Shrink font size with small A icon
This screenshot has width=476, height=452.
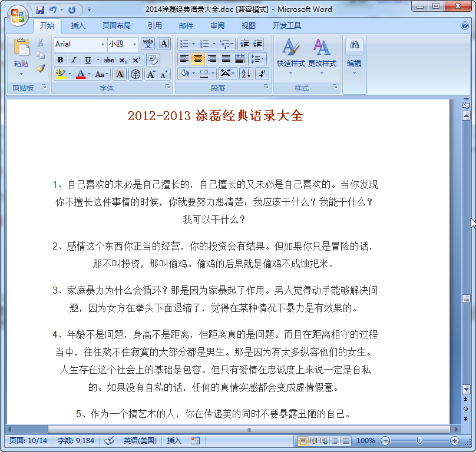(164, 74)
